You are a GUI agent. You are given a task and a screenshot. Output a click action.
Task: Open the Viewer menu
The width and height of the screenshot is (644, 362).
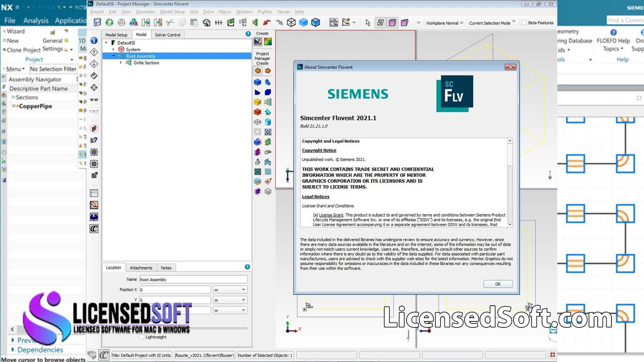[283, 12]
